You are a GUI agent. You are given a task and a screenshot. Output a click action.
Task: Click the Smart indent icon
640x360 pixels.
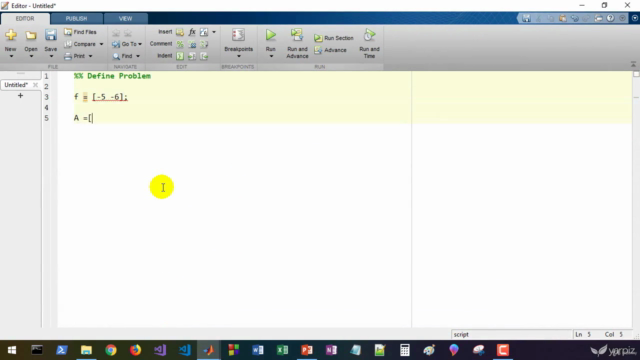point(180,56)
